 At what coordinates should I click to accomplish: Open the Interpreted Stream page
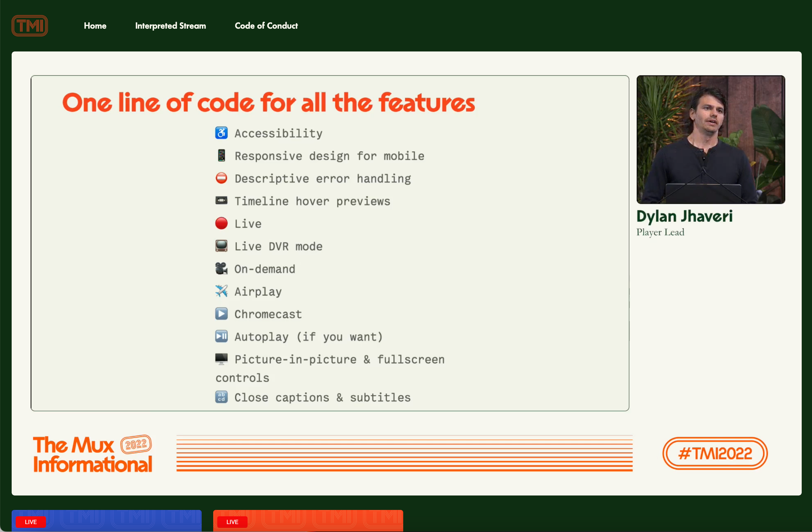171,26
